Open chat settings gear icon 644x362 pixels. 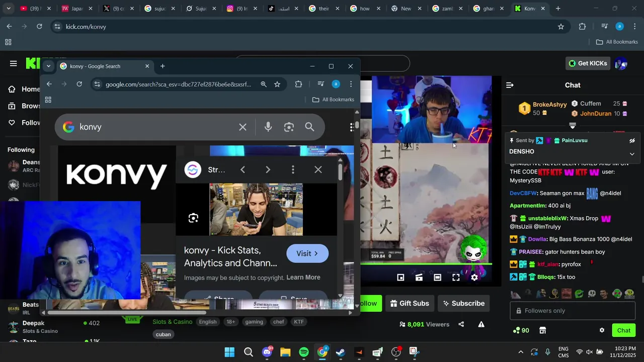pos(602,330)
